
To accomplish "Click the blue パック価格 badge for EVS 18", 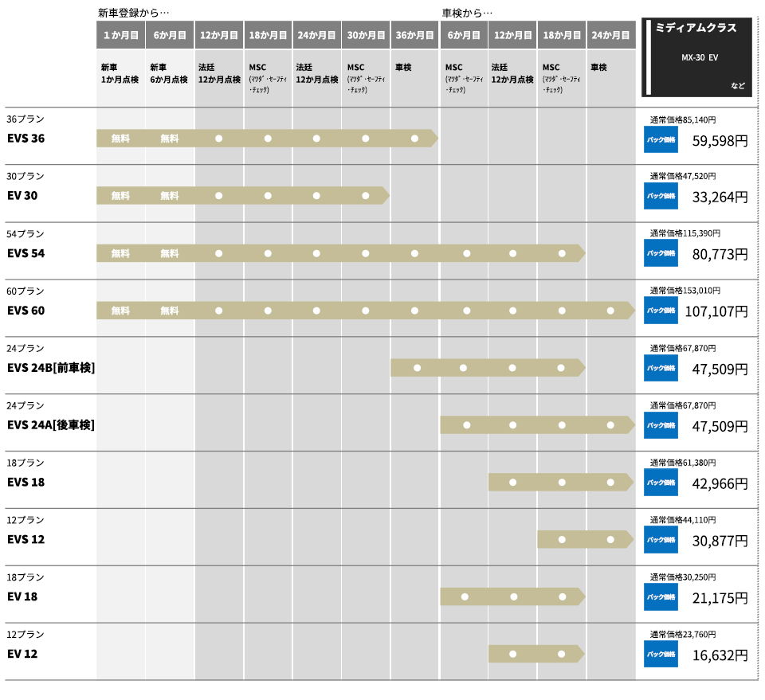I will pos(661,482).
